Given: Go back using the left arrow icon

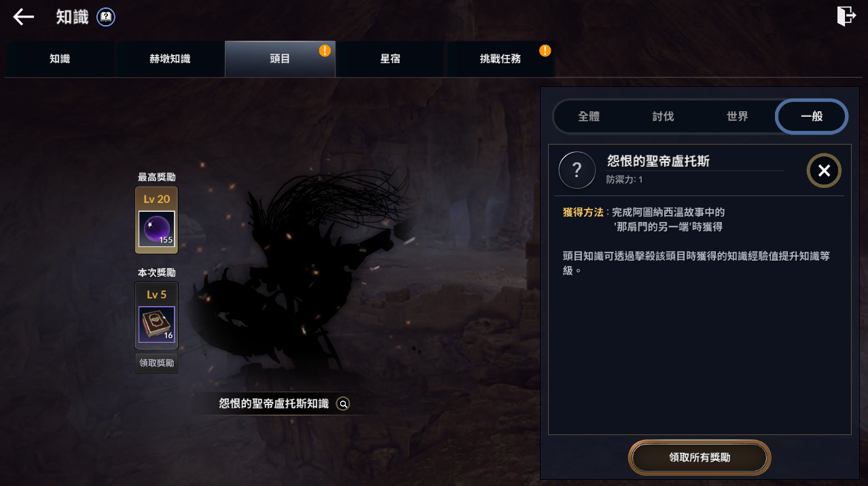Looking at the screenshot, I should [x=24, y=17].
